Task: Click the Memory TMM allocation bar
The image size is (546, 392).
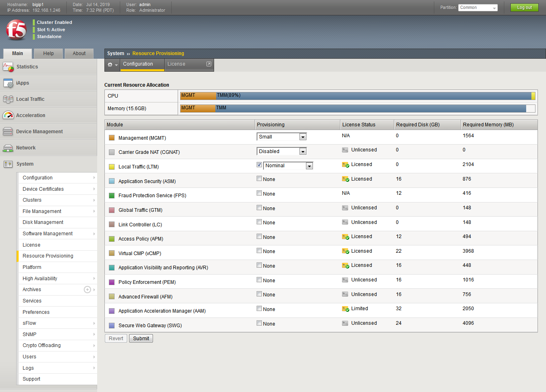Action: point(370,108)
